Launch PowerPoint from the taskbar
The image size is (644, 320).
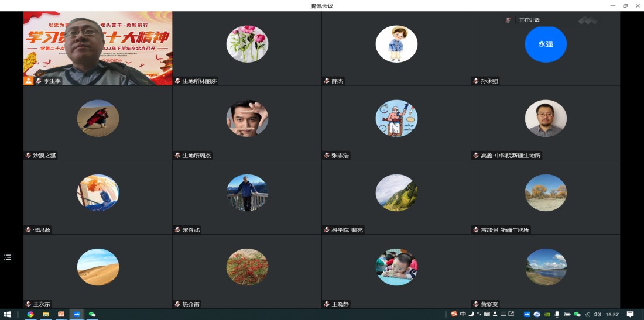61,314
